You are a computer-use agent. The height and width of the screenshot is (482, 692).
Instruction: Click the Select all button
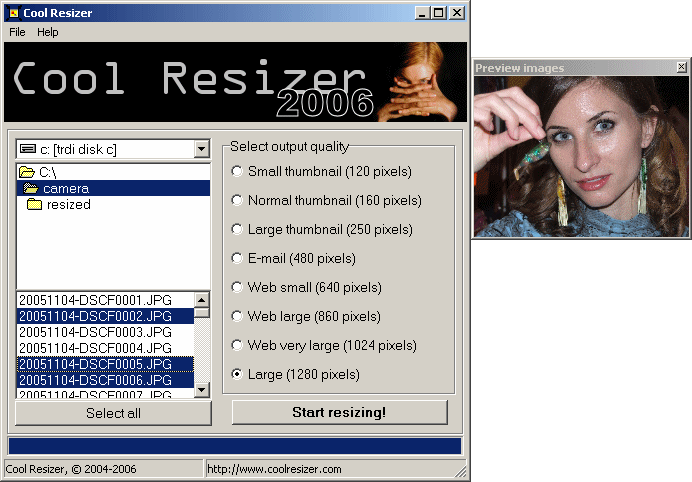(113, 413)
